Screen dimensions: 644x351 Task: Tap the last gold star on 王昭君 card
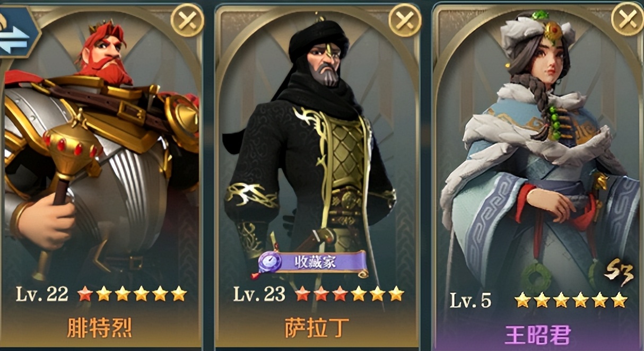(x=619, y=300)
